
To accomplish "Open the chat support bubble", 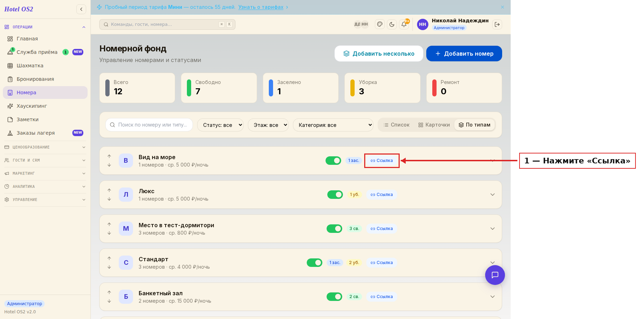I will [495, 275].
